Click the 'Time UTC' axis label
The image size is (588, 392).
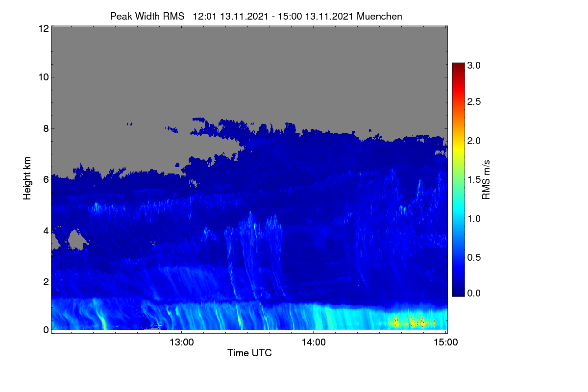(x=249, y=353)
